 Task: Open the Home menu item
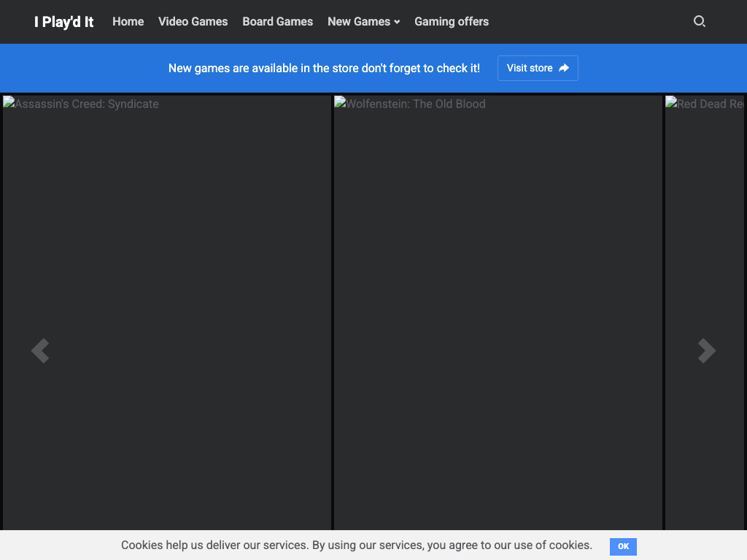(128, 22)
